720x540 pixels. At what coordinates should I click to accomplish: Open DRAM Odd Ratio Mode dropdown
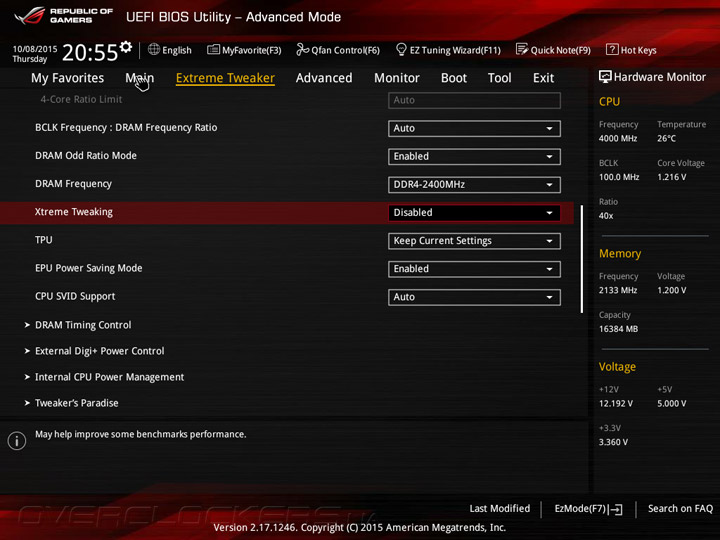pyautogui.click(x=474, y=157)
